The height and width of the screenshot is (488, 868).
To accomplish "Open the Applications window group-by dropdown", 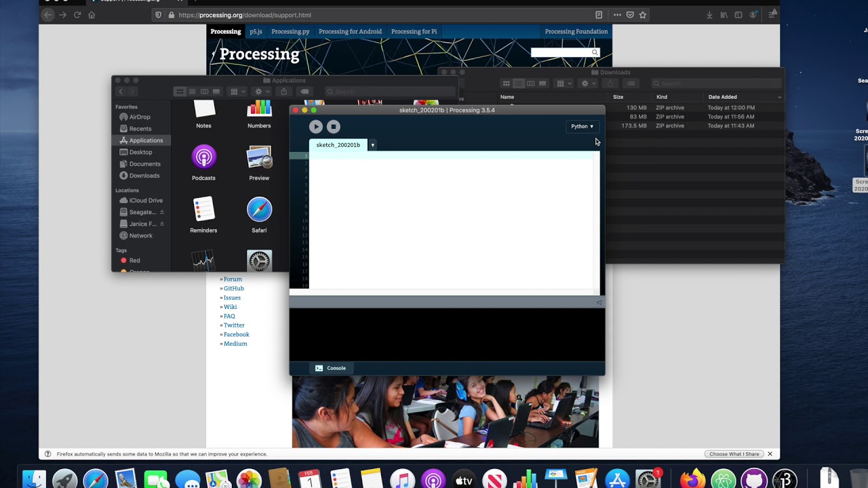I will [237, 91].
